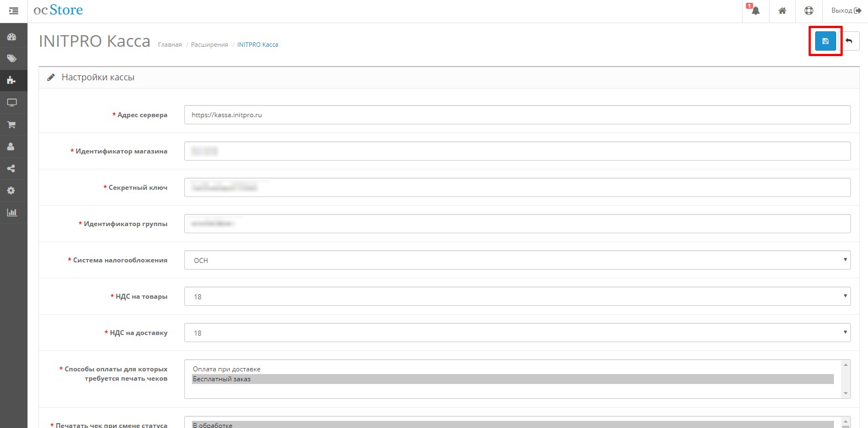Screen dimensions: 868x428
Task: Focus the Идентификатор группы field
Action: pos(517,224)
